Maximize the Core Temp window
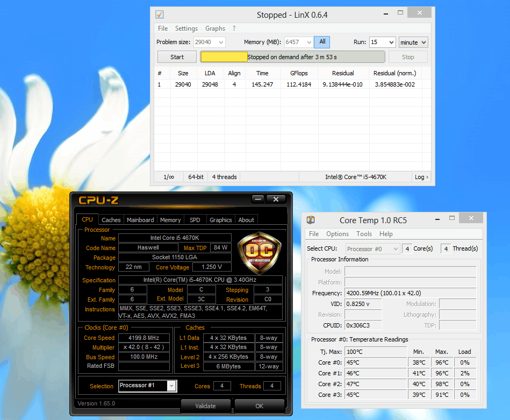The height and width of the screenshot is (420, 510). pyautogui.click(x=452, y=218)
